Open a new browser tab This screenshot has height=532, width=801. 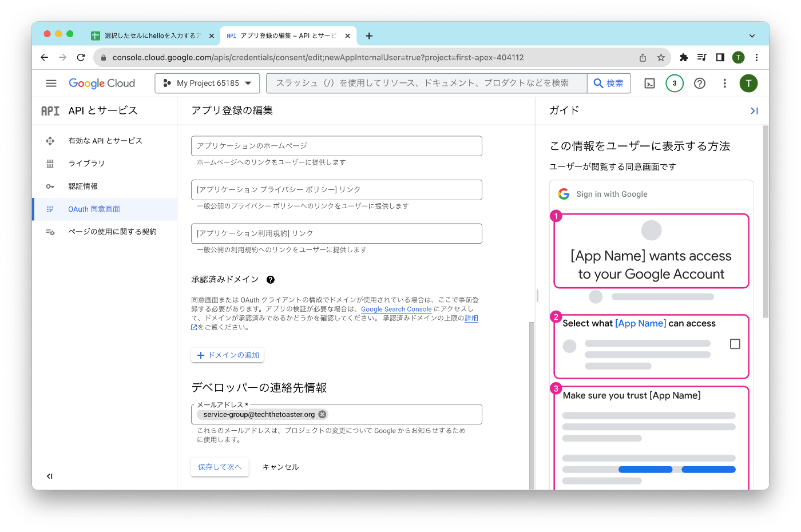coord(369,35)
